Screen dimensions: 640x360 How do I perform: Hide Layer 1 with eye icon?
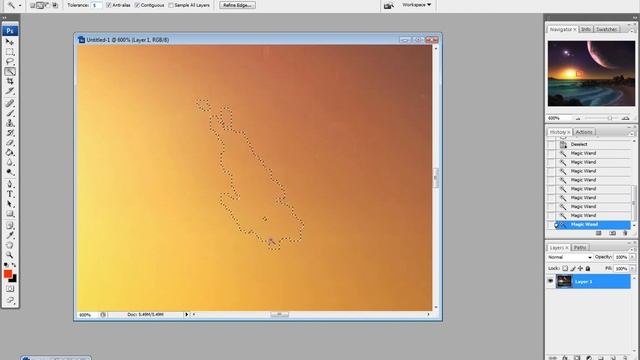[550, 281]
